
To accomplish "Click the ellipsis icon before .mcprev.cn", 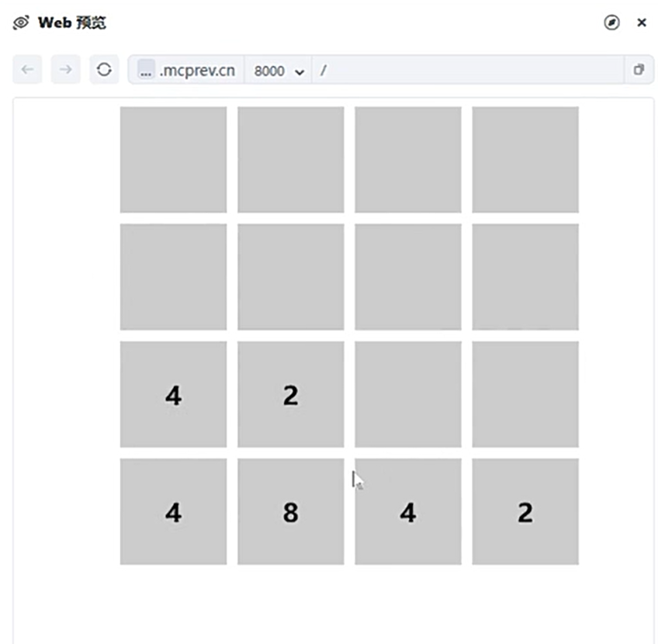I will pos(146,70).
